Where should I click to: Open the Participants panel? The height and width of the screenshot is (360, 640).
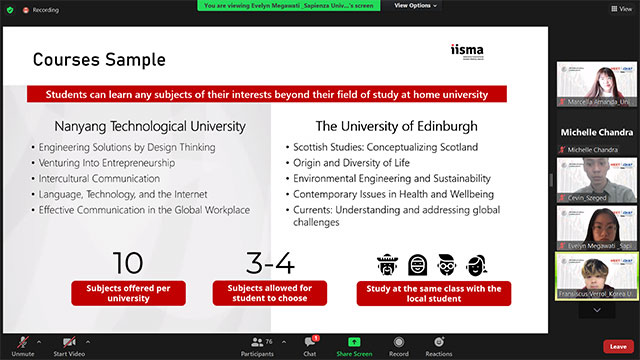coord(257,346)
